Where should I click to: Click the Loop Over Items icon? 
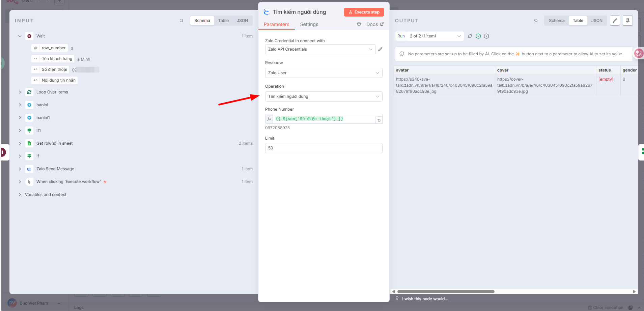(29, 92)
